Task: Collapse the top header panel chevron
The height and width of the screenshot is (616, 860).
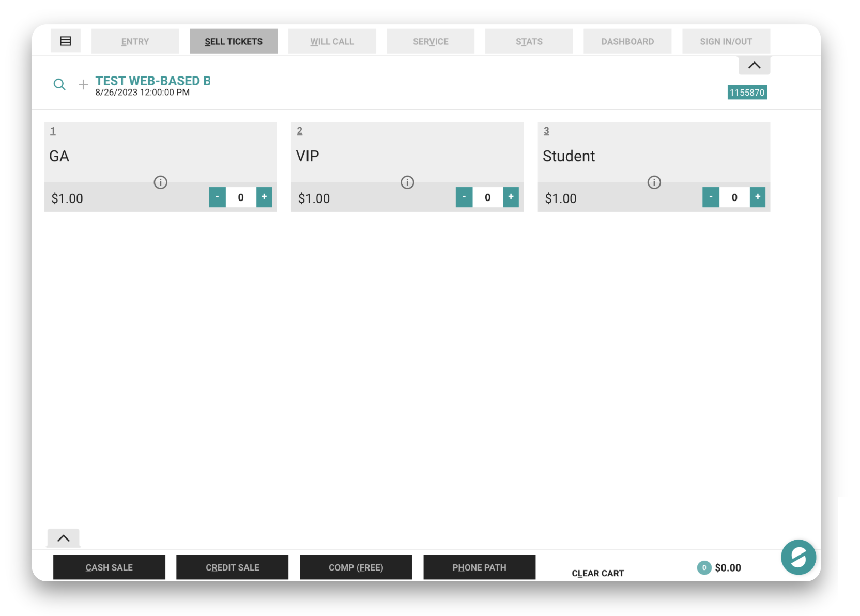Action: point(755,65)
